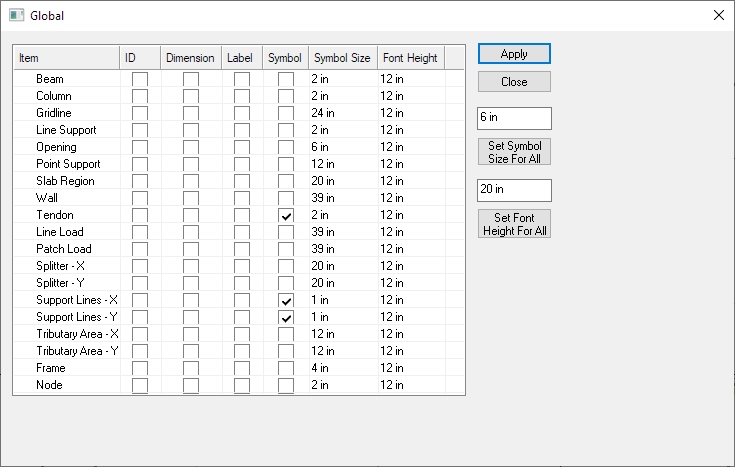Check the ID checkbox for Node

click(x=140, y=385)
